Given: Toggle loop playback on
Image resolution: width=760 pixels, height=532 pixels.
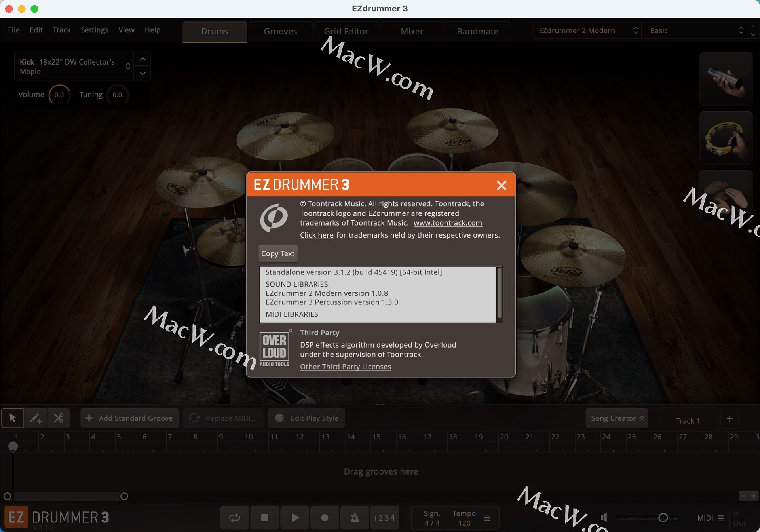Looking at the screenshot, I should pos(235,517).
